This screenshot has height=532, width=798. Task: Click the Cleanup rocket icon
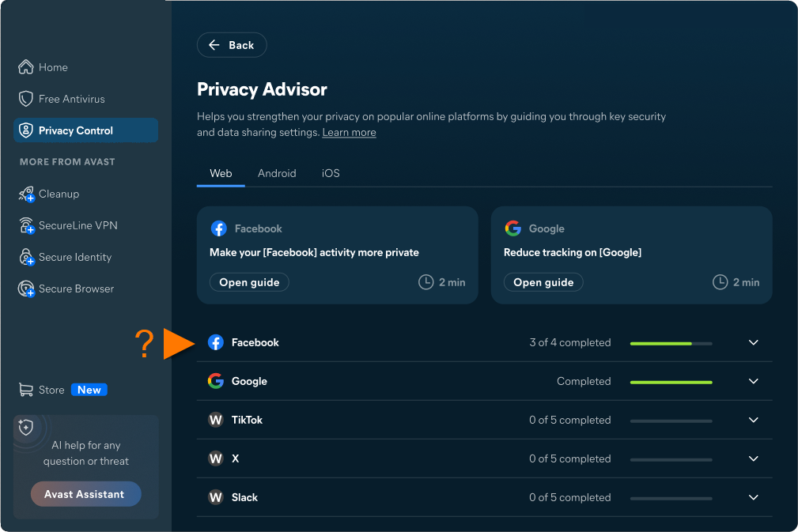[x=26, y=194]
